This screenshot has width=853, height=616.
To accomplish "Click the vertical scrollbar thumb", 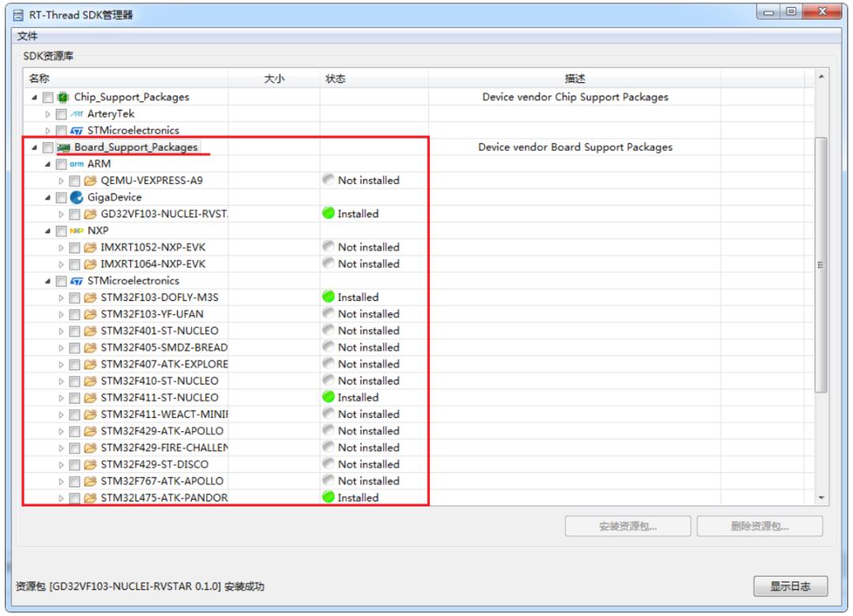I will coord(821,265).
